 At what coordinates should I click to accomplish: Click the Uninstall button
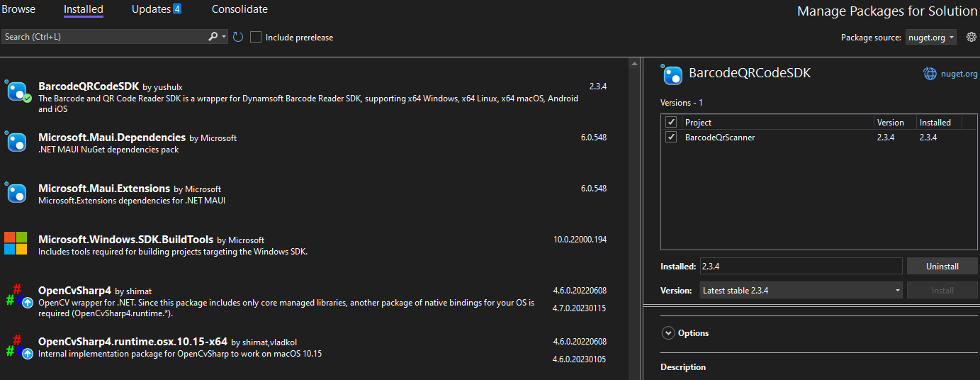point(942,266)
